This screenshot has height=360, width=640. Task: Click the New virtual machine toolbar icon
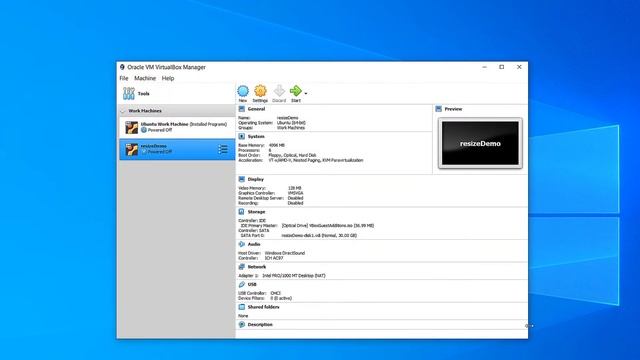point(243,91)
